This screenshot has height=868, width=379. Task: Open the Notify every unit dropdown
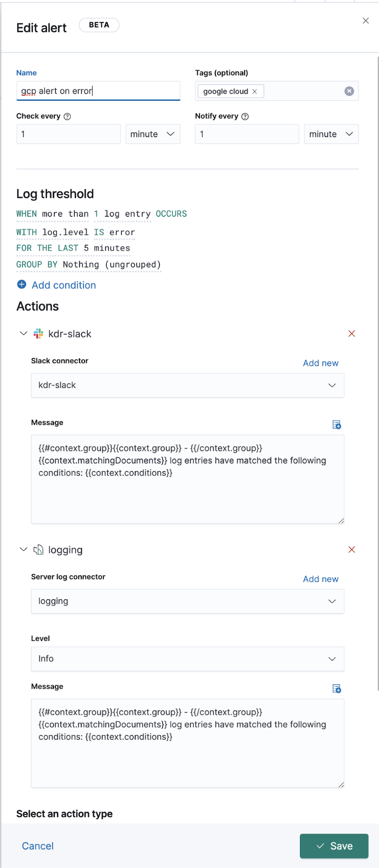[331, 134]
